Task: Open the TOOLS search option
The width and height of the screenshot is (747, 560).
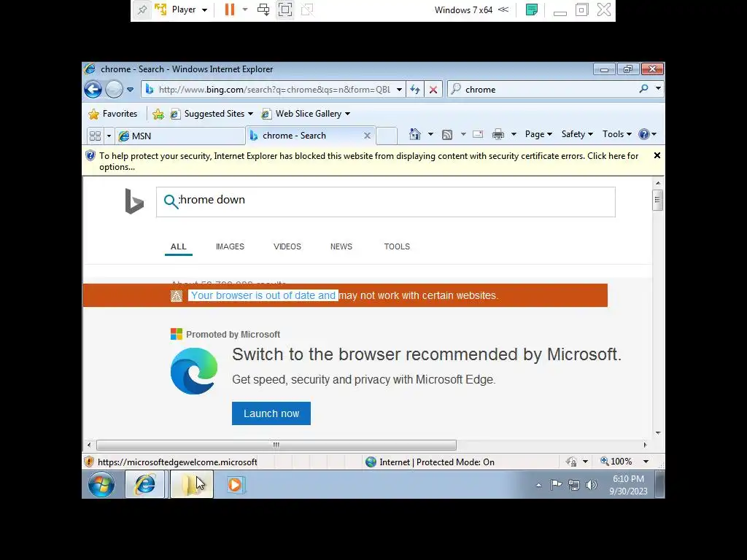Action: [397, 246]
